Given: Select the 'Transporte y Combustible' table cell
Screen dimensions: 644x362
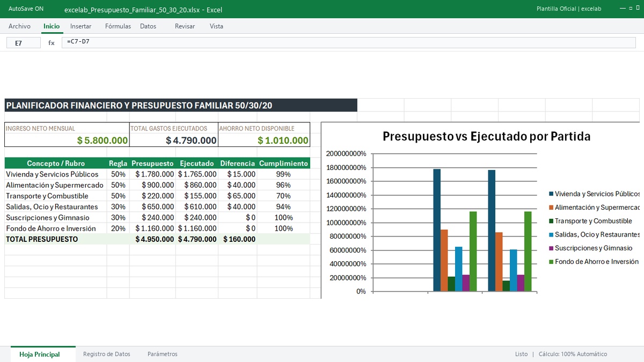Looking at the screenshot, I should tap(56, 196).
